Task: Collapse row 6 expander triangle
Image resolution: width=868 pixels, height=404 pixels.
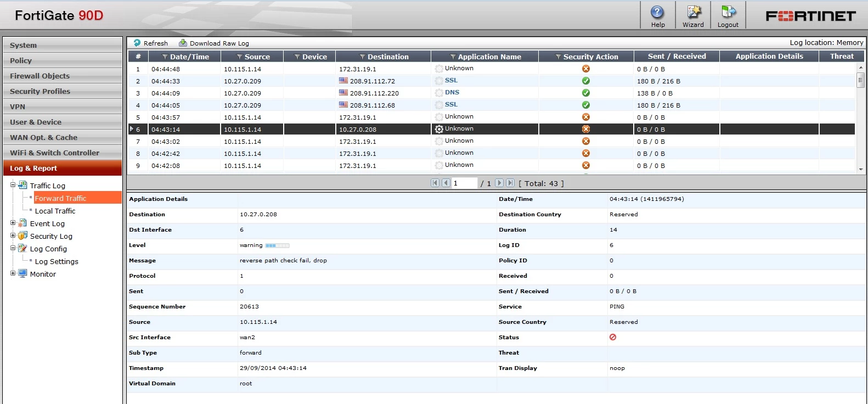Action: point(131,129)
